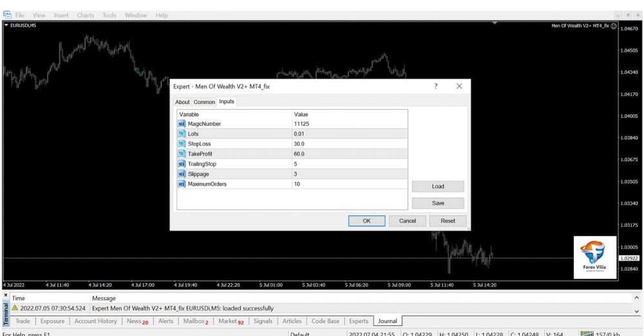Image resolution: width=644 pixels, height=336 pixels.
Task: Click the Cancel button
Action: click(x=407, y=221)
